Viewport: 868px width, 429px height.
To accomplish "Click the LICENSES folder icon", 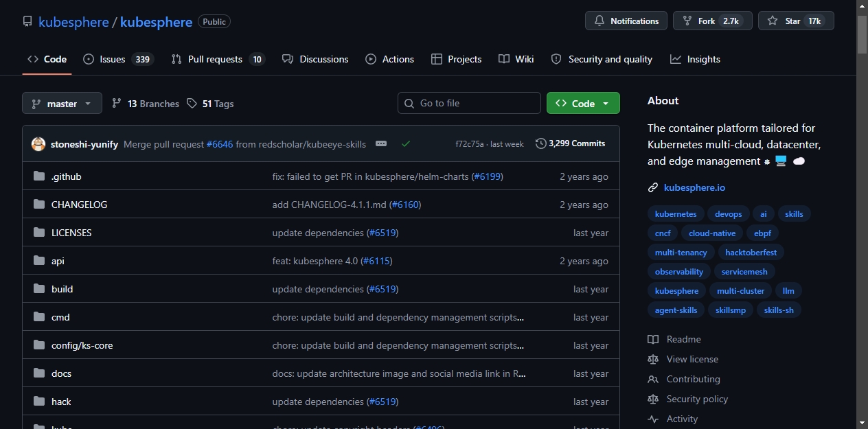I will pyautogui.click(x=39, y=233).
